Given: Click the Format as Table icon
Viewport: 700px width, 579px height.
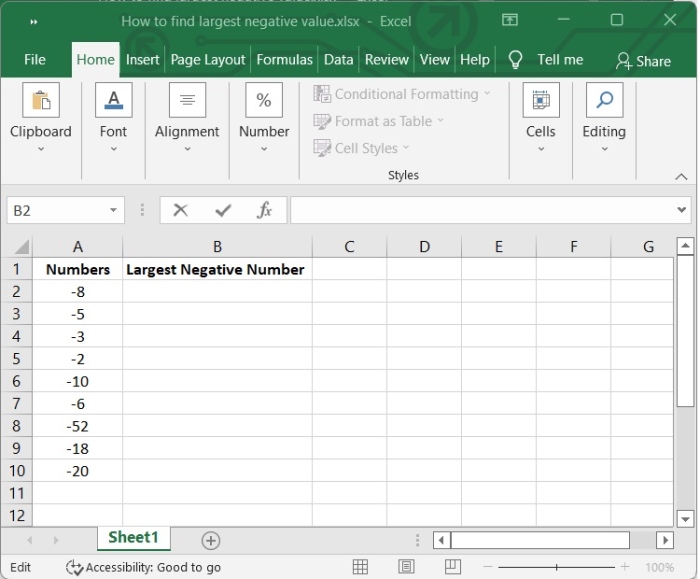Looking at the screenshot, I should (x=322, y=121).
